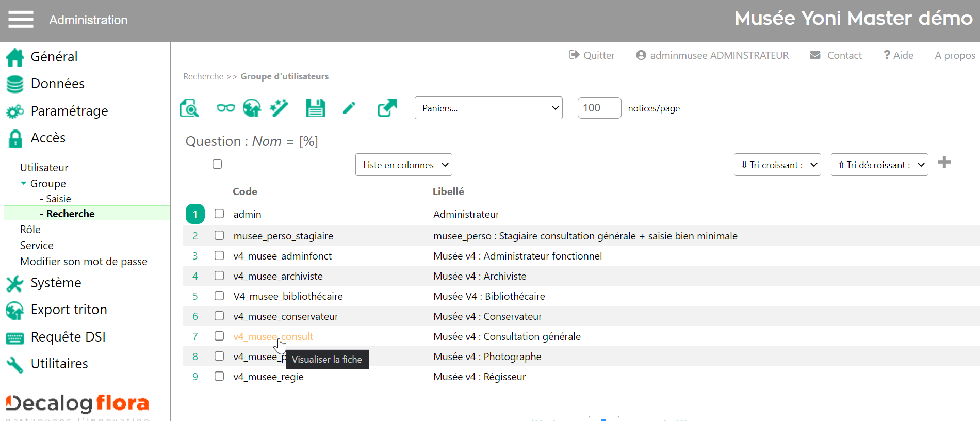Open the Requête DSI menu
This screenshot has width=980, height=421.
pyautogui.click(x=68, y=337)
